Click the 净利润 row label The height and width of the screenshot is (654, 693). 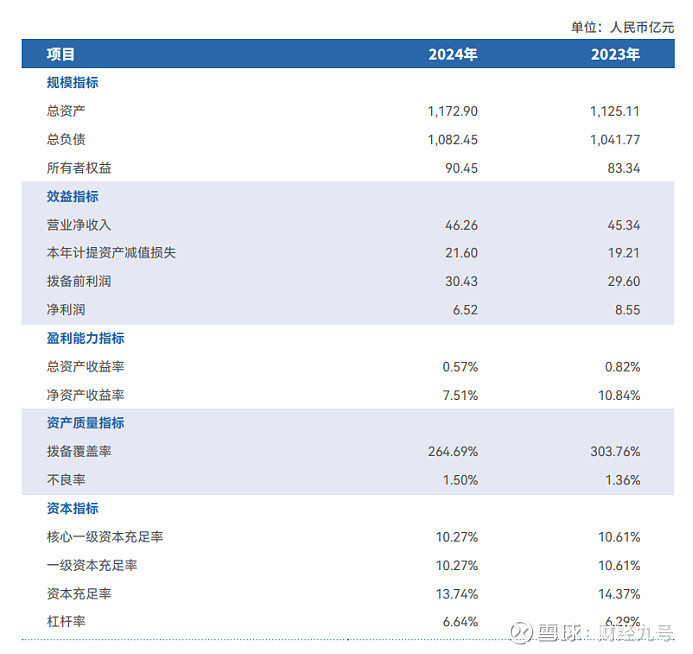[66, 310]
